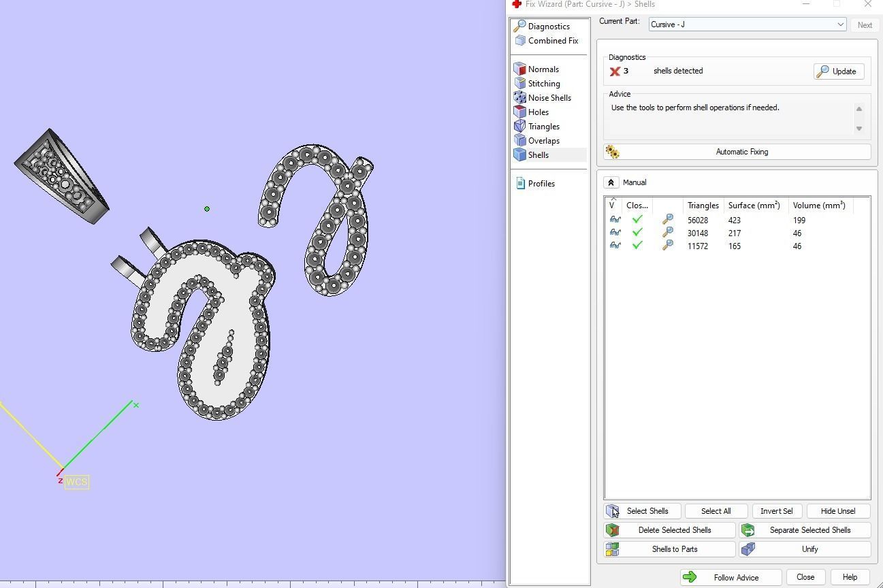Click the 217 surface value
This screenshot has width=883, height=588.
tap(734, 233)
